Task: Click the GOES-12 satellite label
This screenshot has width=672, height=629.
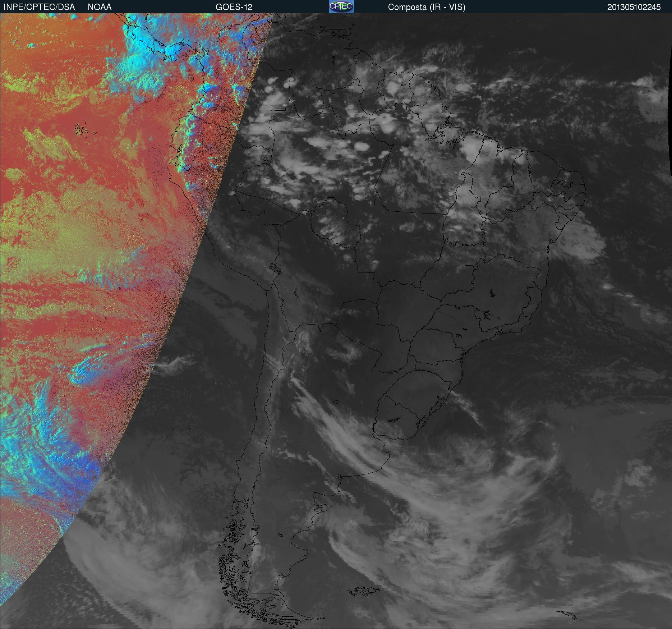Action: click(234, 7)
